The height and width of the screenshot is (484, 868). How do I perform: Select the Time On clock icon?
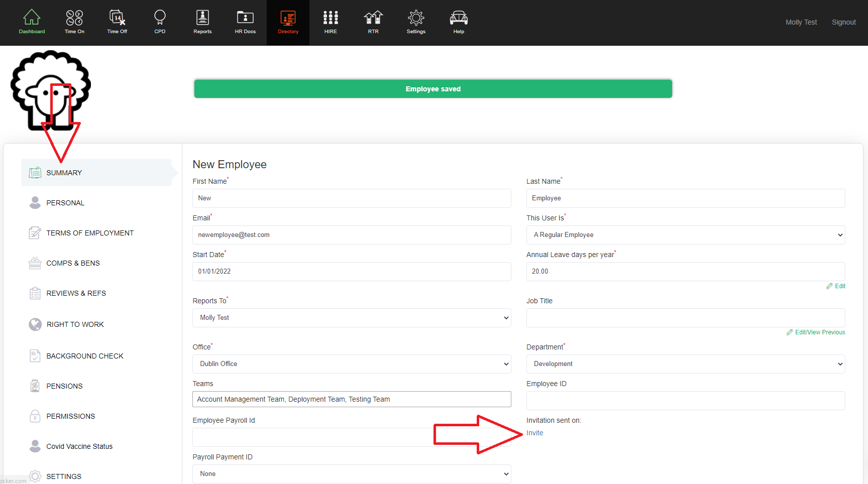coord(74,21)
